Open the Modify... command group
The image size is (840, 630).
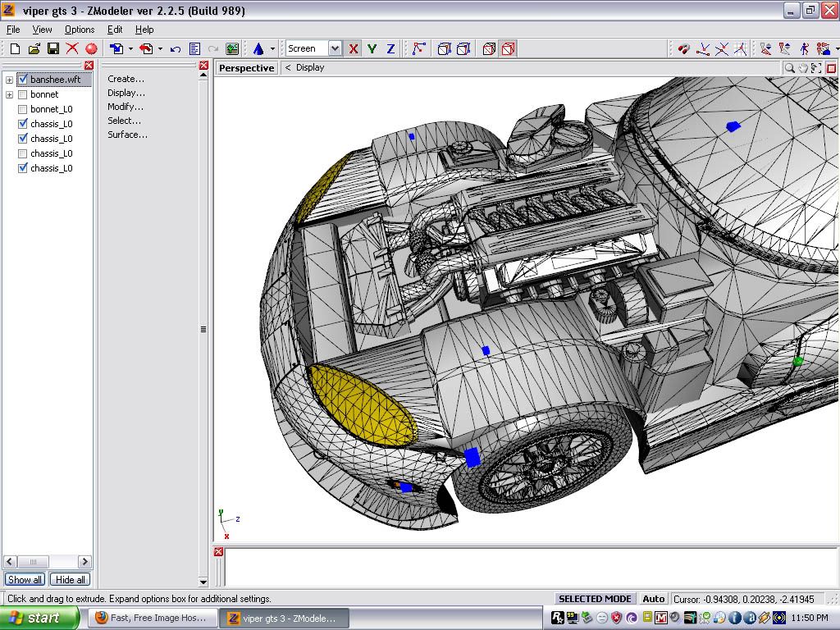[x=126, y=107]
